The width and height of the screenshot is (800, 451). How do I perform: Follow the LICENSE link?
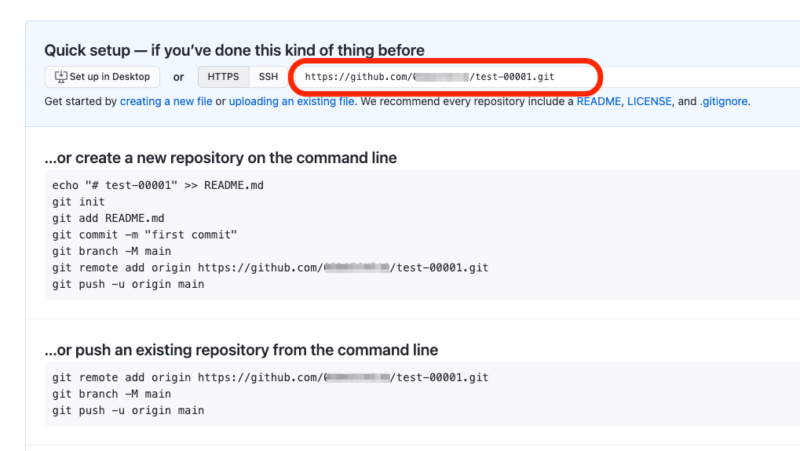click(649, 101)
